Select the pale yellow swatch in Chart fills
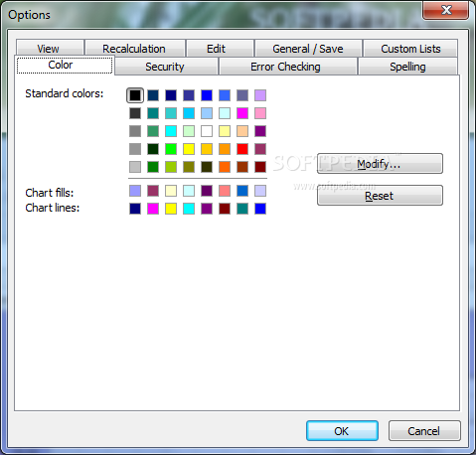The height and width of the screenshot is (455, 476). coord(171,191)
